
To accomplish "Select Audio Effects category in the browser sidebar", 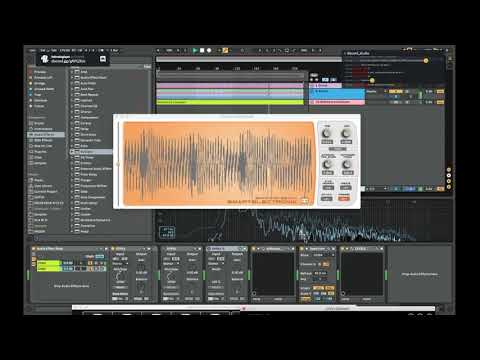I will point(46,135).
